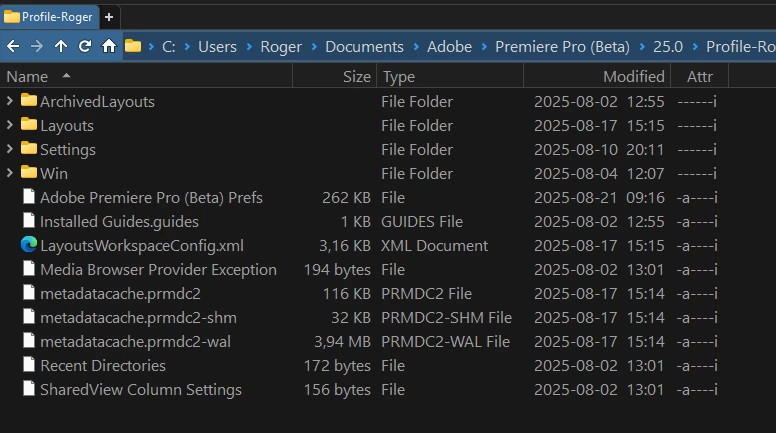The image size is (776, 433).
Task: Navigate up one folder level
Action: [61, 47]
